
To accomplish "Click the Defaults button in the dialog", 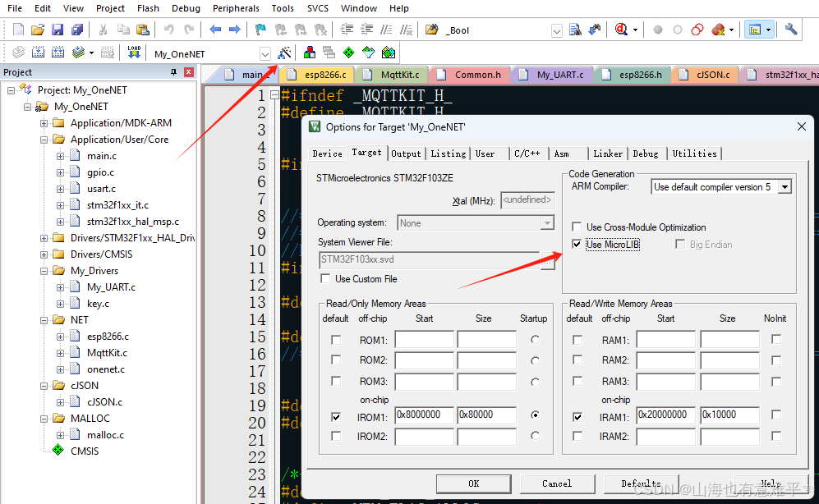I will (x=640, y=483).
